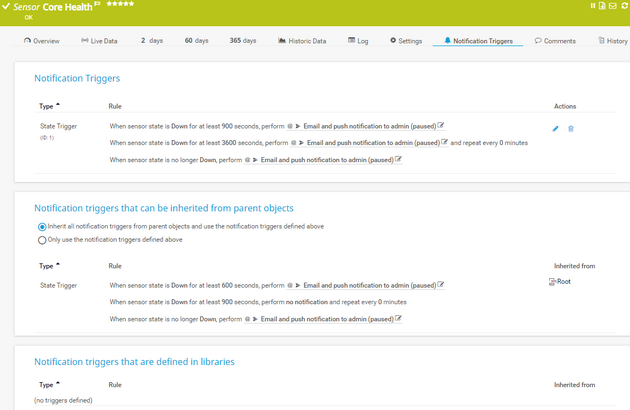This screenshot has width=630, height=410.
Task: Open the Settings tab
Action: click(405, 41)
